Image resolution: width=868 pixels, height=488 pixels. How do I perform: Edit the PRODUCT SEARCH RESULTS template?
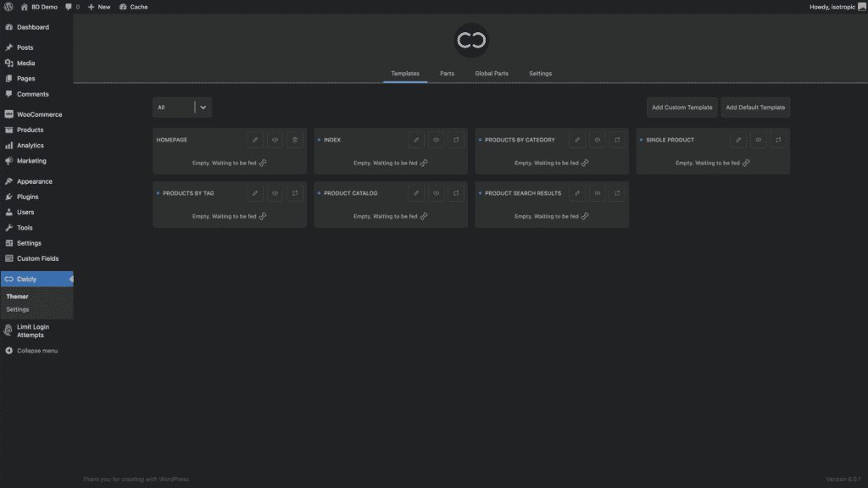click(577, 193)
